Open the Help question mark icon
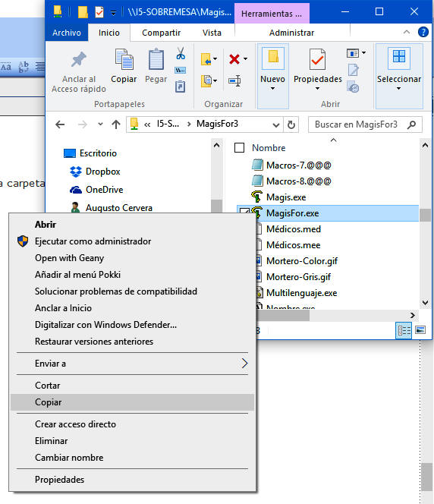Screen dimensions: 434x504 click(423, 32)
